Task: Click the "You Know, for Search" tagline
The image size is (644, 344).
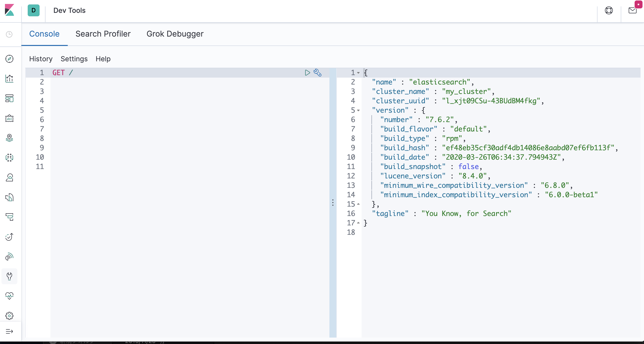Action: coord(466,214)
